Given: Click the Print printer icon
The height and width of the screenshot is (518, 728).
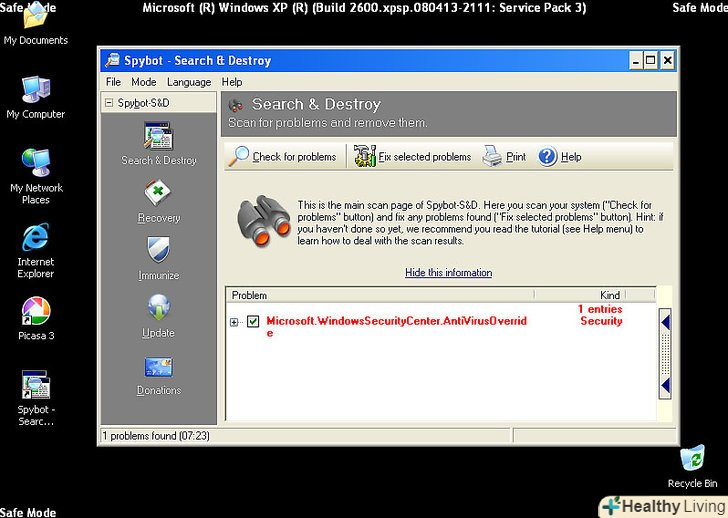Looking at the screenshot, I should (x=492, y=156).
